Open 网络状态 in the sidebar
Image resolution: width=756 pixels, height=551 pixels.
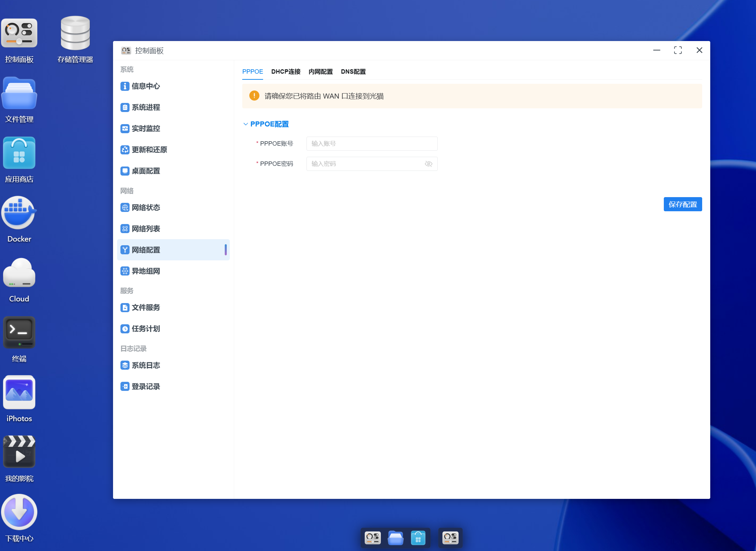point(173,208)
